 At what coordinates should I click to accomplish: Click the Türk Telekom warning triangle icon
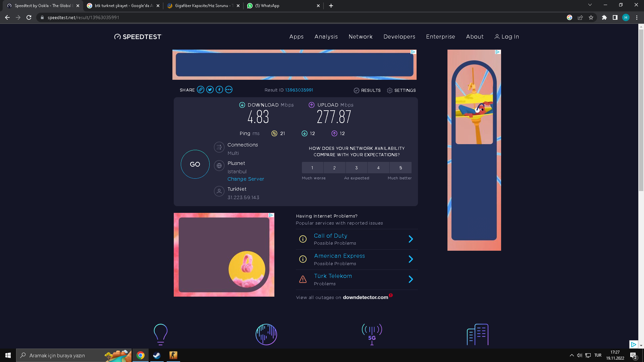pyautogui.click(x=303, y=279)
